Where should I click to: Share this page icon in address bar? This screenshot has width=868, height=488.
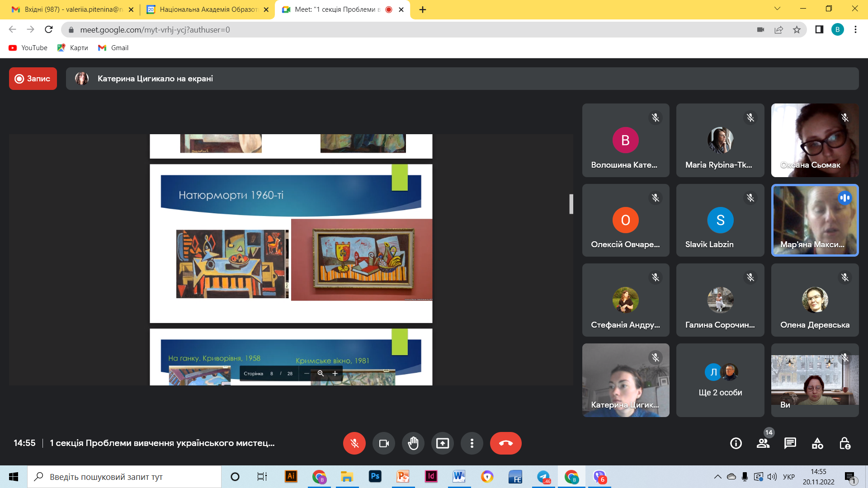pos(778,30)
